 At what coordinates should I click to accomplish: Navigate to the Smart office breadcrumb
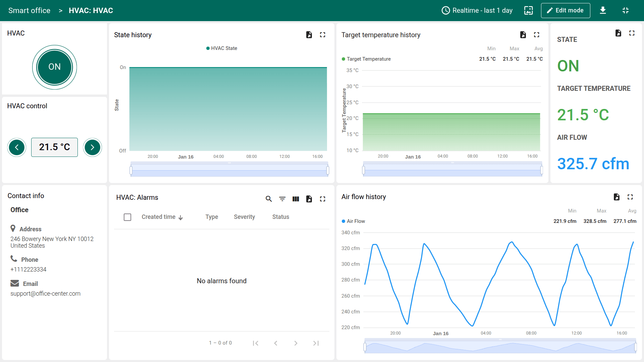click(29, 10)
